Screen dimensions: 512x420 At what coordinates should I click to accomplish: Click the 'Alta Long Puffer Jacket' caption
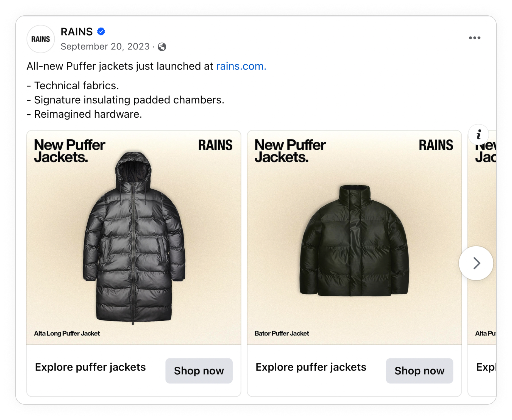pyautogui.click(x=67, y=333)
